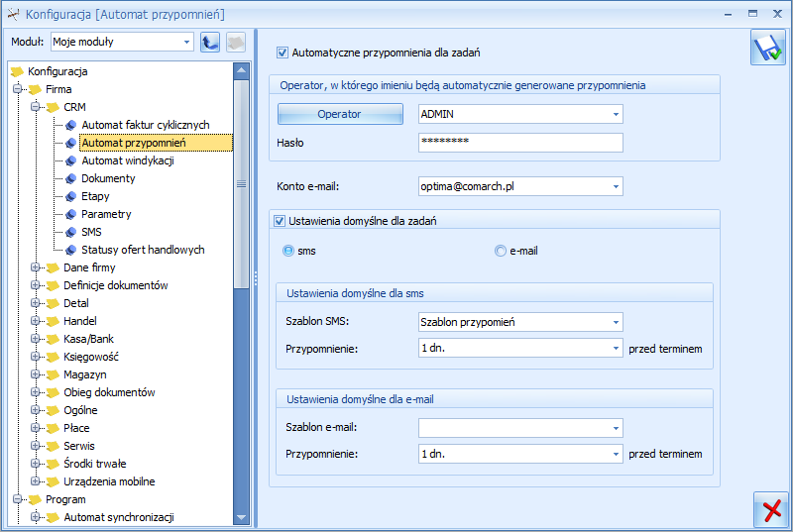Select Etapy in the CRM tree
793x532 pixels.
click(x=95, y=196)
